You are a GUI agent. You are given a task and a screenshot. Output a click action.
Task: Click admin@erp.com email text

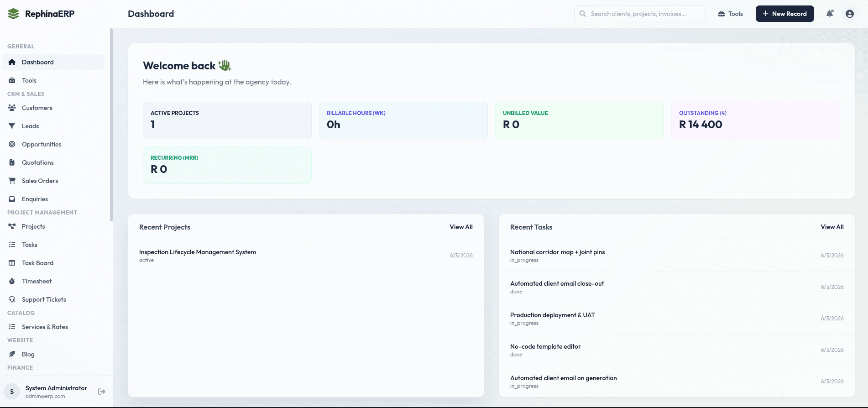point(45,396)
